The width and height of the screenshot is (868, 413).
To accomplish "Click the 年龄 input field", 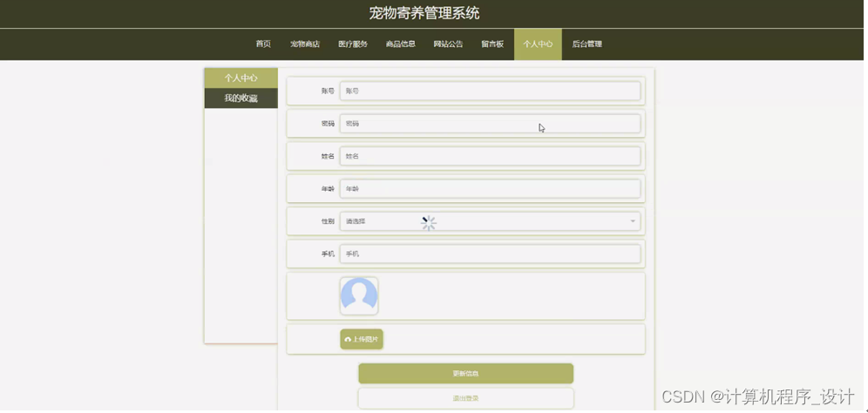I will 490,189.
